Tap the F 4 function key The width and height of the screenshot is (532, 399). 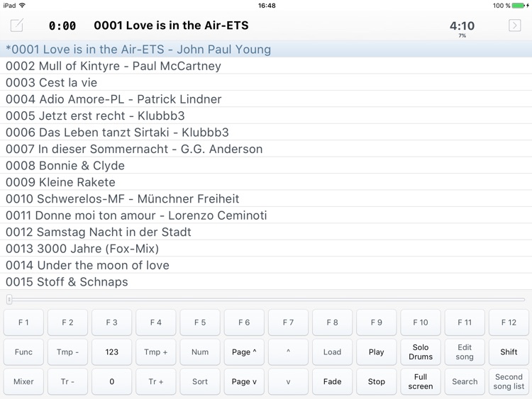tap(156, 322)
